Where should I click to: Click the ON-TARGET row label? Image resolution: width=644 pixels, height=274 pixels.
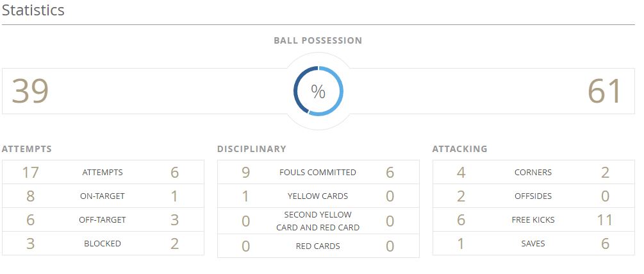tap(103, 196)
